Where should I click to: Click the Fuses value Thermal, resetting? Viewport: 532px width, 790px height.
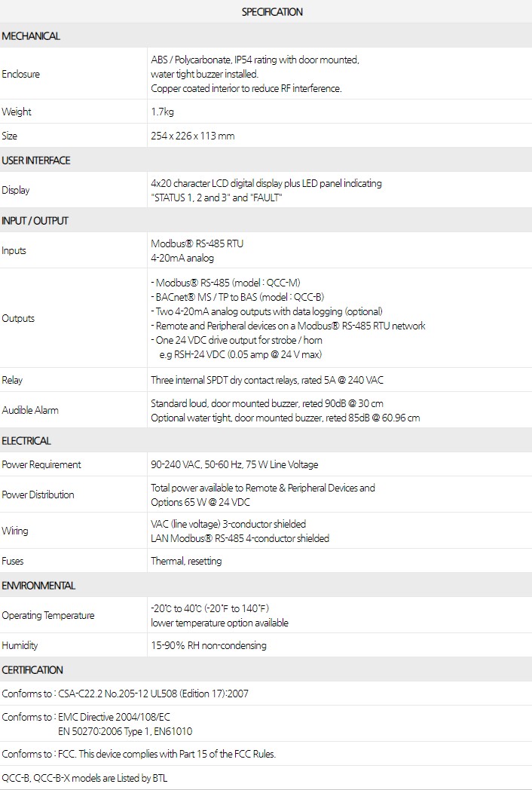pyautogui.click(x=186, y=561)
